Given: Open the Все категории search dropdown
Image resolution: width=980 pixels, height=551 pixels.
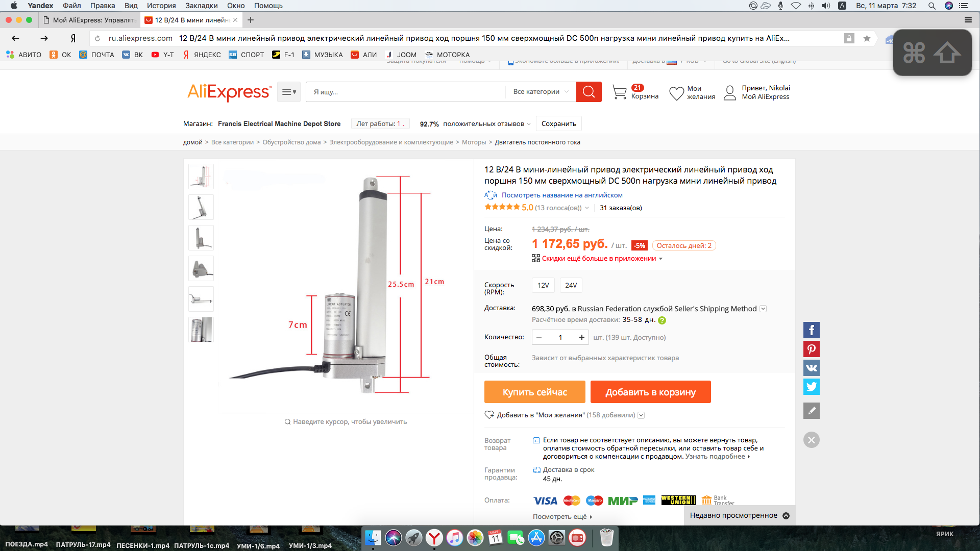Looking at the screenshot, I should [541, 92].
